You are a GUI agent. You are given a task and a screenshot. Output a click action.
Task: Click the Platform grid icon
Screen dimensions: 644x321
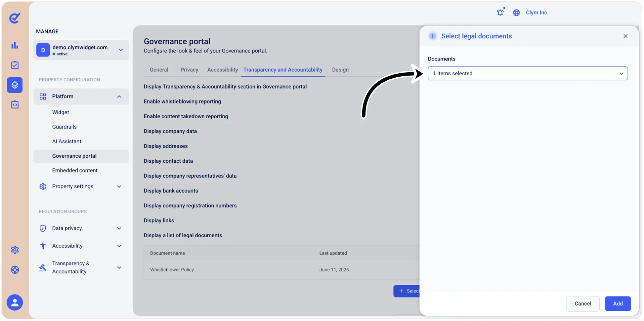click(x=43, y=96)
